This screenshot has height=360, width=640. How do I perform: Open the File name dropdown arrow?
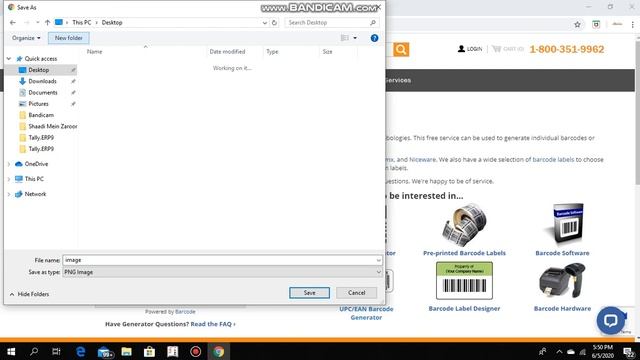tap(379, 260)
